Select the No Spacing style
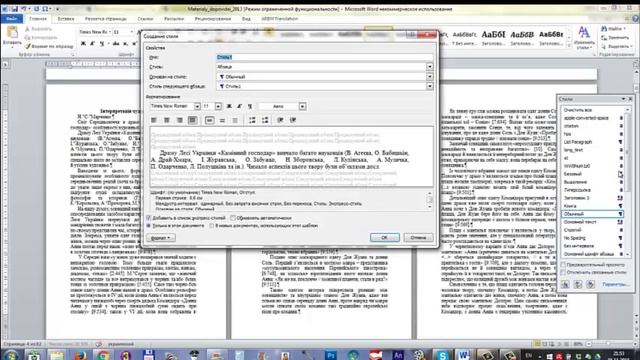This screenshot has width=640, height=360. [593, 238]
